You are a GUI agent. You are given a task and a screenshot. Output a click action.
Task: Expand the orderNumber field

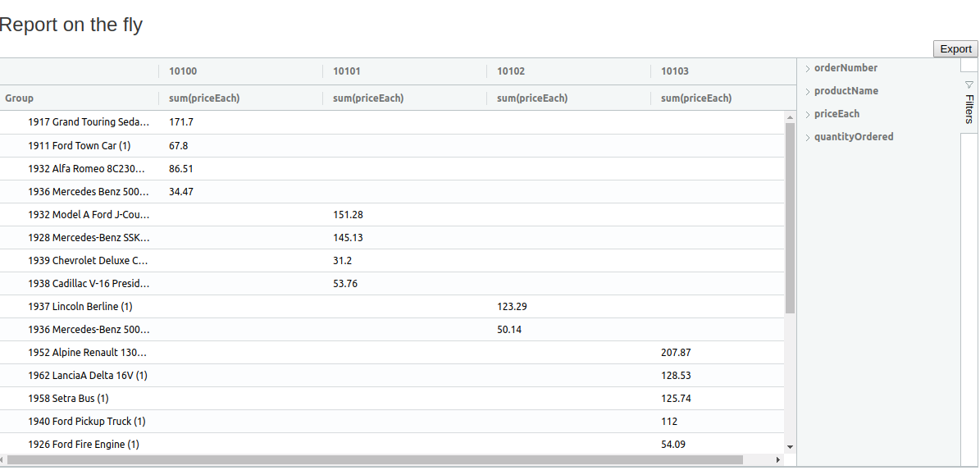(x=808, y=69)
